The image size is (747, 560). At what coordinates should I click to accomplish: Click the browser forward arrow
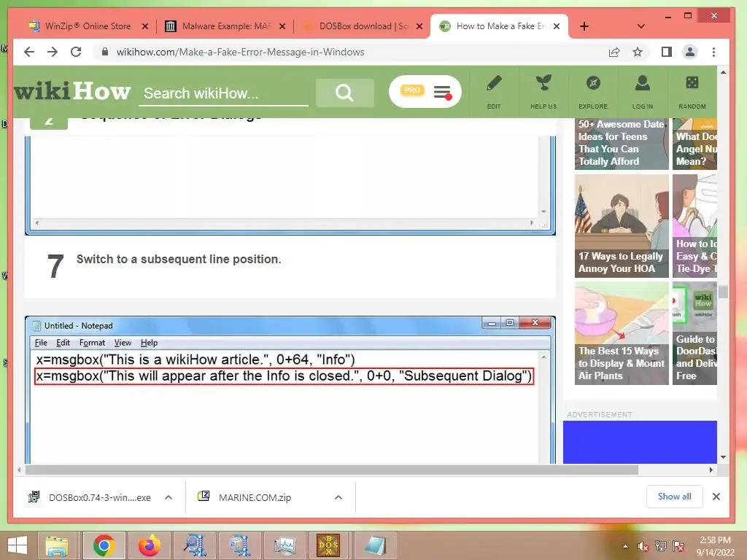(53, 52)
